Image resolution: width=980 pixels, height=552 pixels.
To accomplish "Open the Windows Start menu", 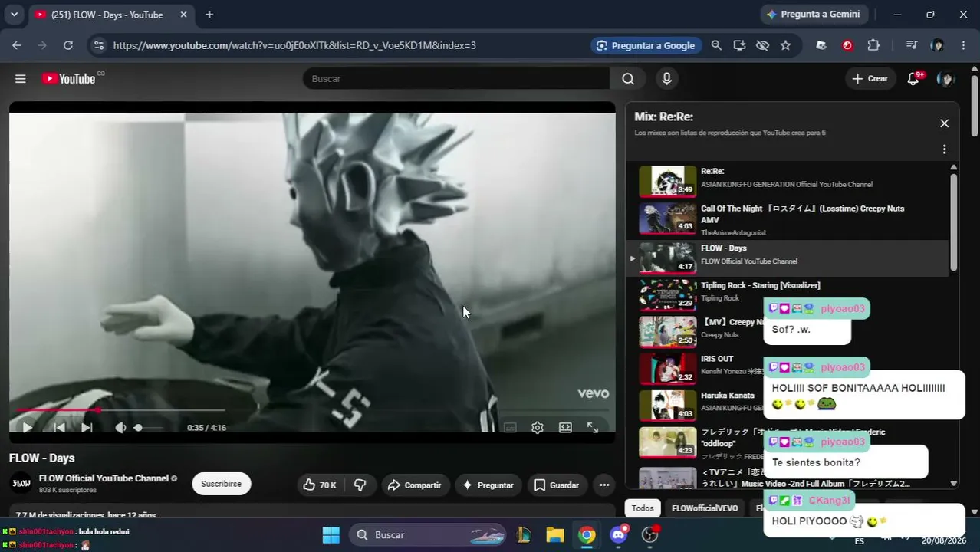I will pos(331,535).
